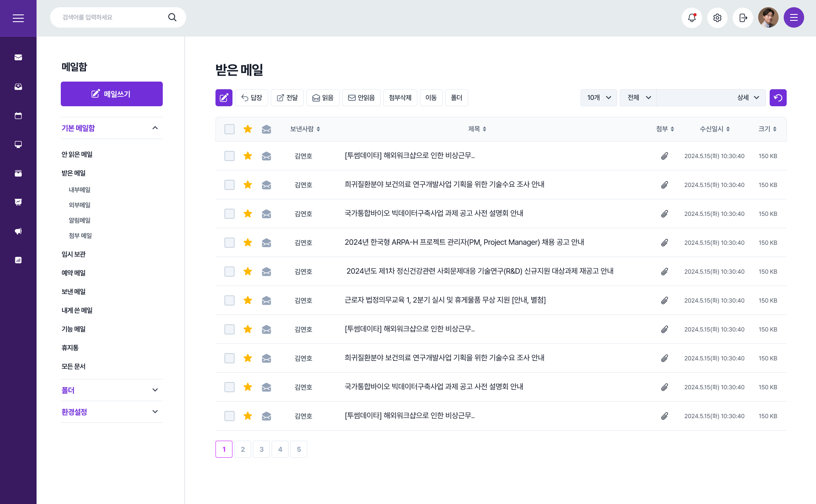Viewport: 816px width, 504px height.
Task: Click purple compose pencil icon in toolbar
Action: point(224,98)
